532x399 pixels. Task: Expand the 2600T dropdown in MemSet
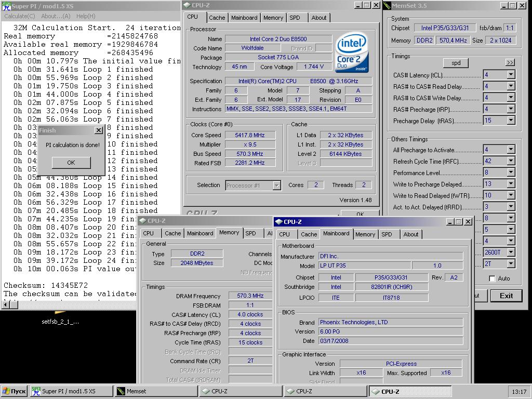point(511,252)
